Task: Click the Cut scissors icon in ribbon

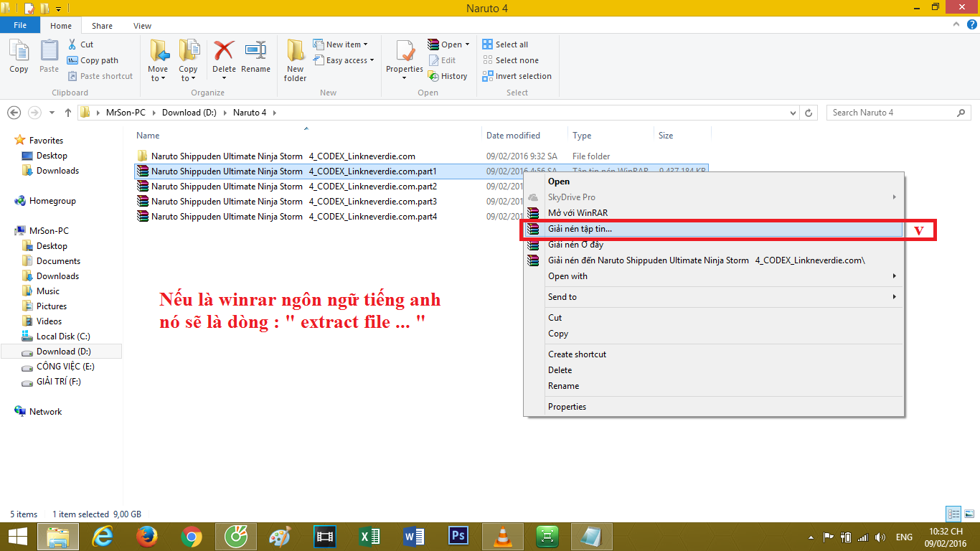Action: point(72,44)
